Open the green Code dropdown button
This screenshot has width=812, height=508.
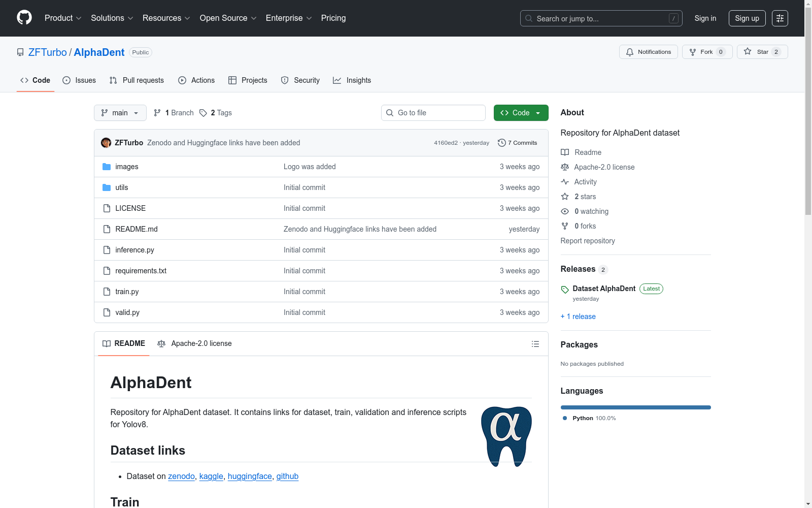click(x=521, y=113)
